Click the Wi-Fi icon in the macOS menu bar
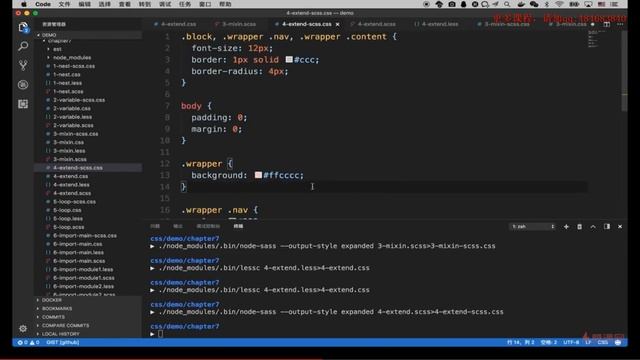 560,4
